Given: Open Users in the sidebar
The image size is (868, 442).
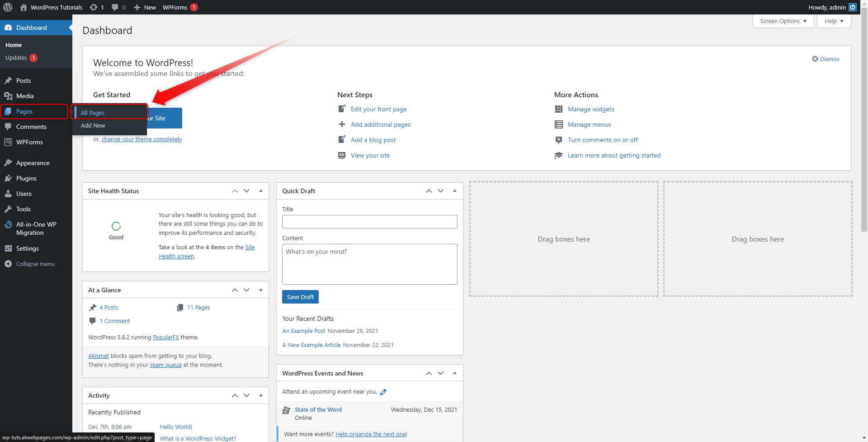Looking at the screenshot, I should pos(24,194).
